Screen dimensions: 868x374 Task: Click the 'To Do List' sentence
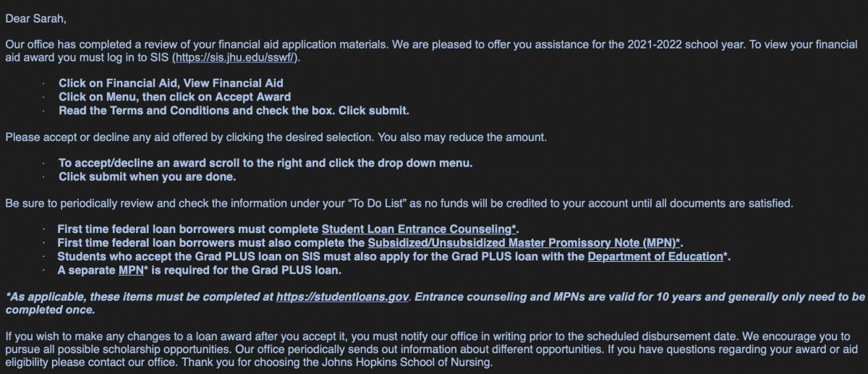pos(399,203)
